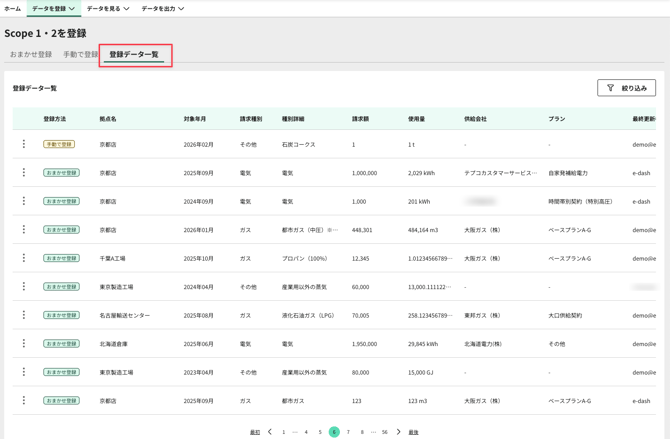670x439 pixels.
Task: Open actions menu for 北海道倉庫 row
Action: point(24,343)
